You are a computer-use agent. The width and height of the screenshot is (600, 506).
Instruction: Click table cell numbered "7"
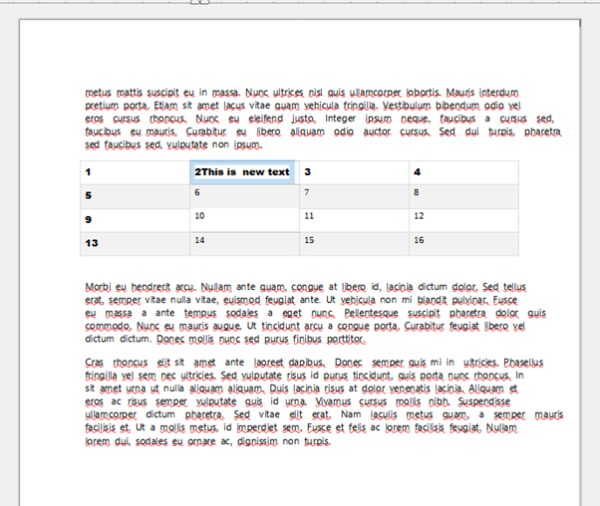[354, 196]
